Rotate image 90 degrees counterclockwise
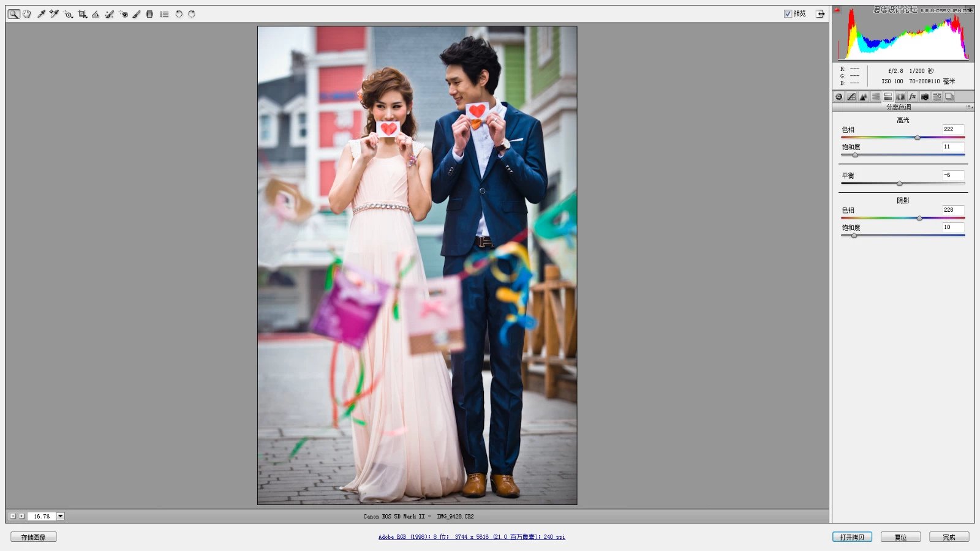Image resolution: width=980 pixels, height=551 pixels. click(179, 14)
